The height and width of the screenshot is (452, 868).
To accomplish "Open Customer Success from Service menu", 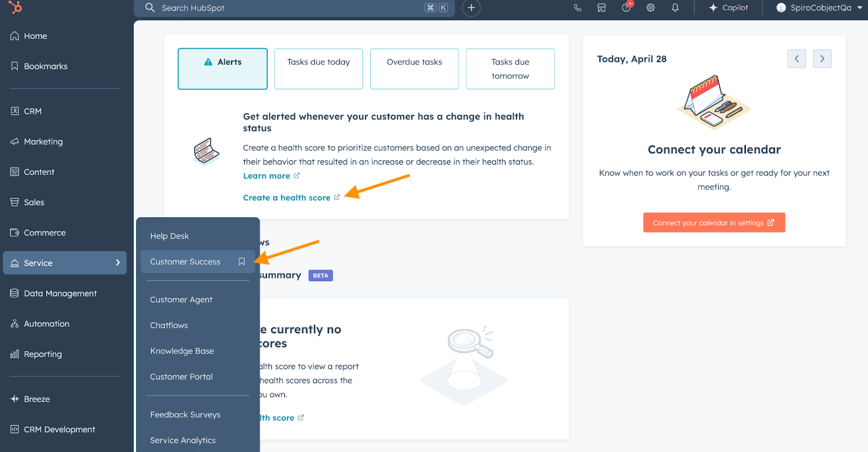I will click(x=185, y=262).
